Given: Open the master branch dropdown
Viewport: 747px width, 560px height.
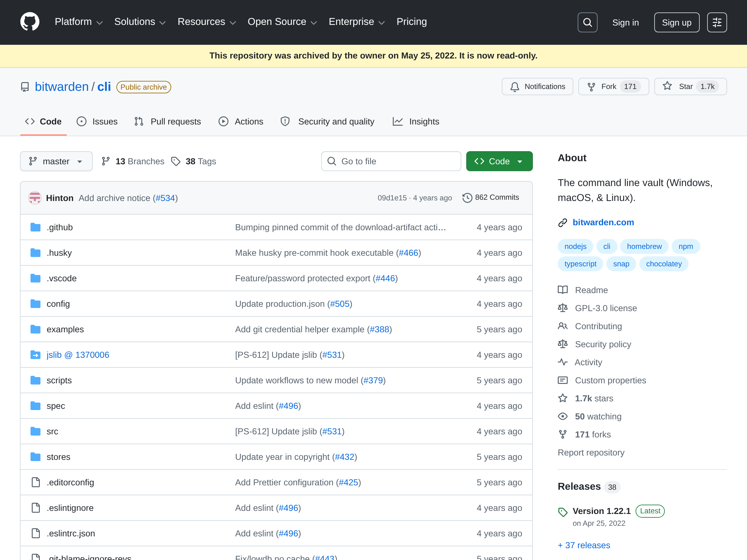Looking at the screenshot, I should (56, 161).
